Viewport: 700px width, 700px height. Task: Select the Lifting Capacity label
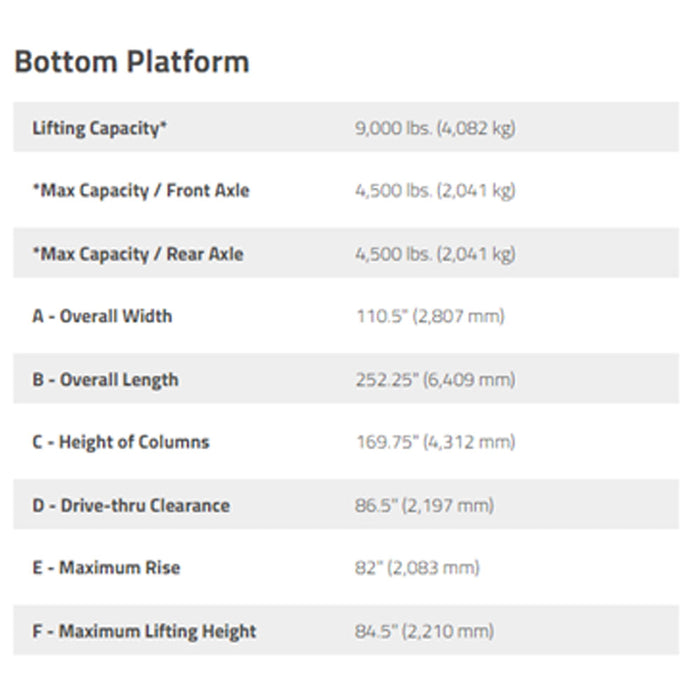[100, 128]
